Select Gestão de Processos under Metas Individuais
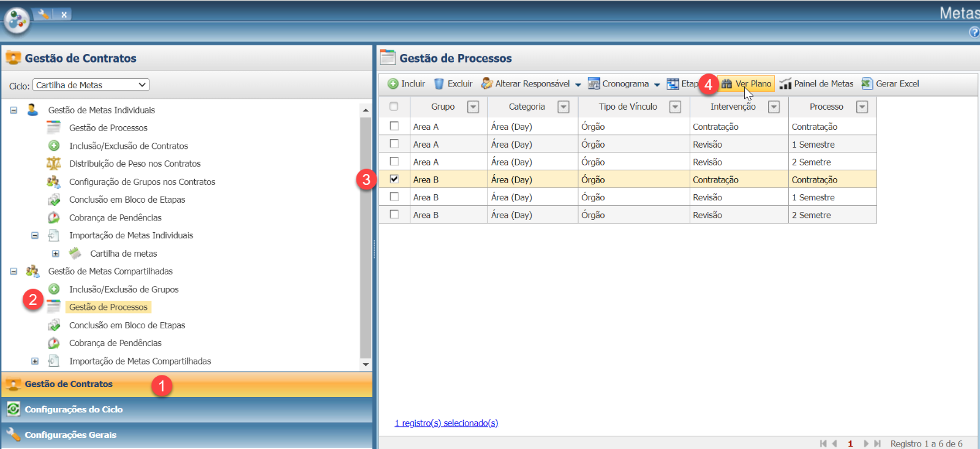The width and height of the screenshot is (980, 449). (108, 127)
